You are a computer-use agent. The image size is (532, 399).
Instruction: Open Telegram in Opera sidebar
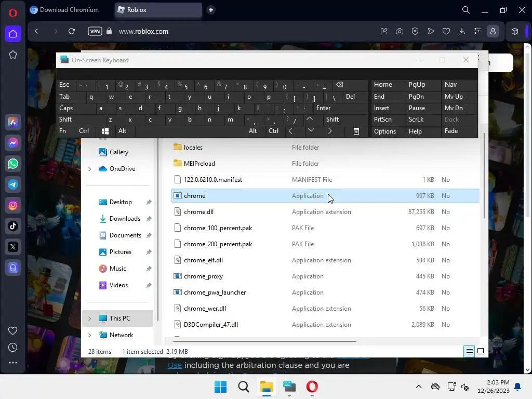[13, 184]
